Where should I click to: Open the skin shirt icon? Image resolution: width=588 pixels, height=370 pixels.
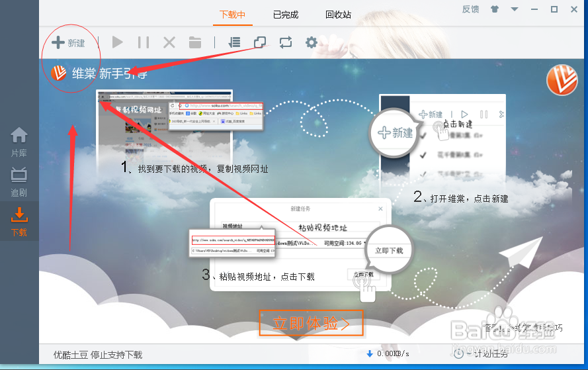(x=495, y=9)
